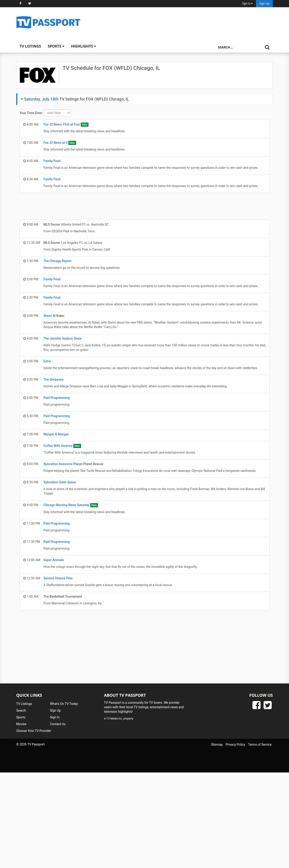
Task: Open the 6:00 PM Paid Programming listing
Action: point(56,398)
